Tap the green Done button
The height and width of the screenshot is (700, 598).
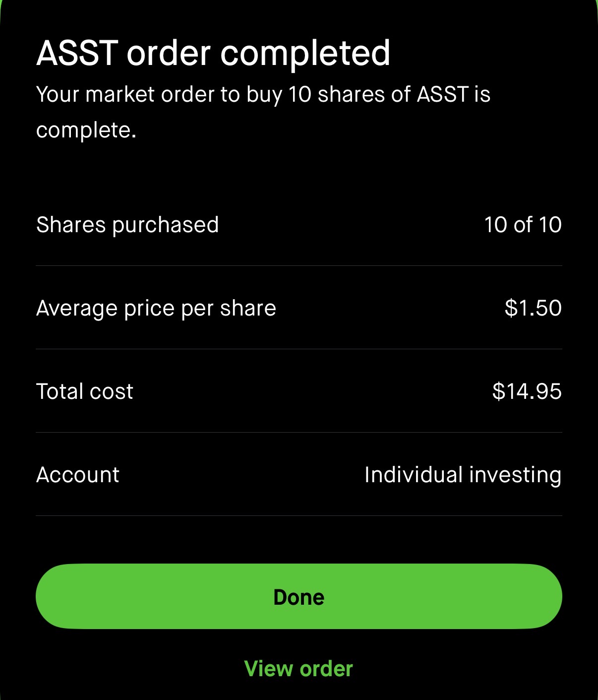[299, 596]
